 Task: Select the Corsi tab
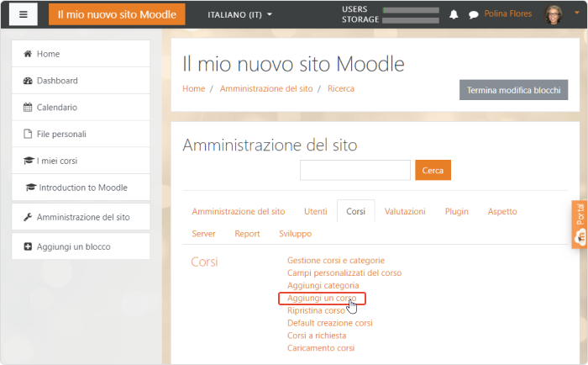point(356,211)
